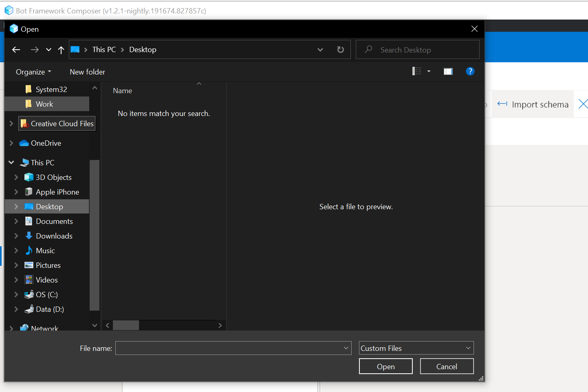Open the Documents folder

(49, 221)
